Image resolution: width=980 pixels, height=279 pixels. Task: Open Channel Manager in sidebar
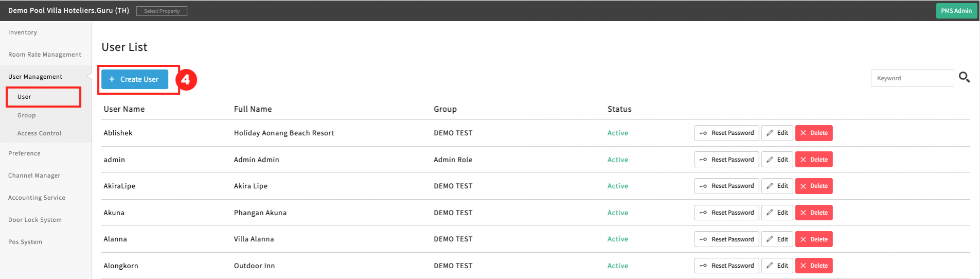point(34,176)
